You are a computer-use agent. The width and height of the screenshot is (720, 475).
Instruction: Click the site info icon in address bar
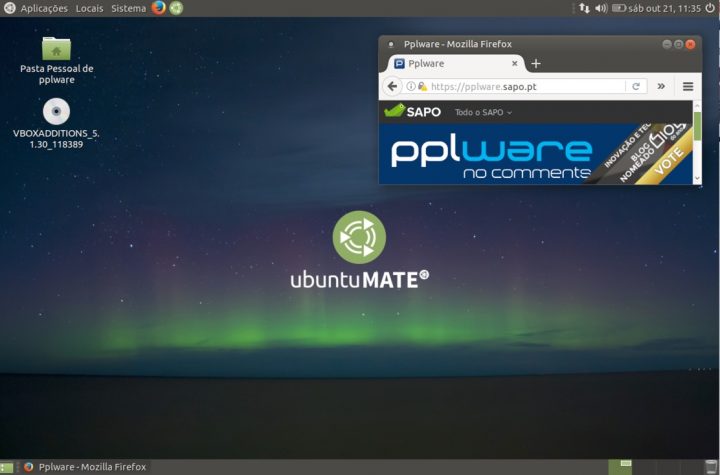pyautogui.click(x=411, y=86)
